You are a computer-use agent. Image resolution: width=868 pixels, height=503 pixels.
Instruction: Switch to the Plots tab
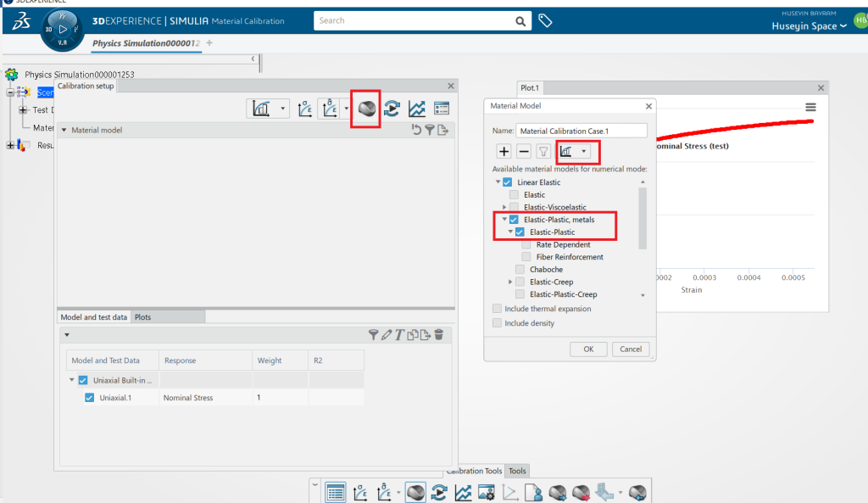(x=142, y=317)
